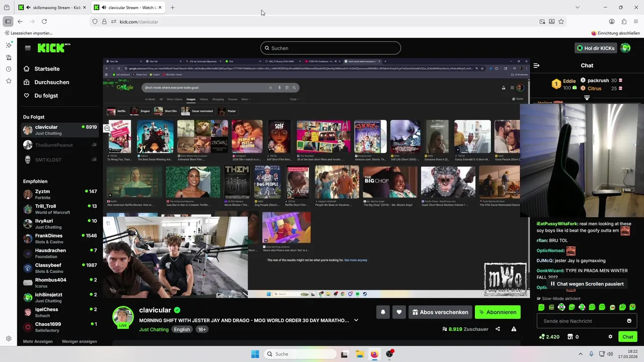Go back in Firefox navigation
The width and height of the screenshot is (644, 362).
[x=20, y=22]
